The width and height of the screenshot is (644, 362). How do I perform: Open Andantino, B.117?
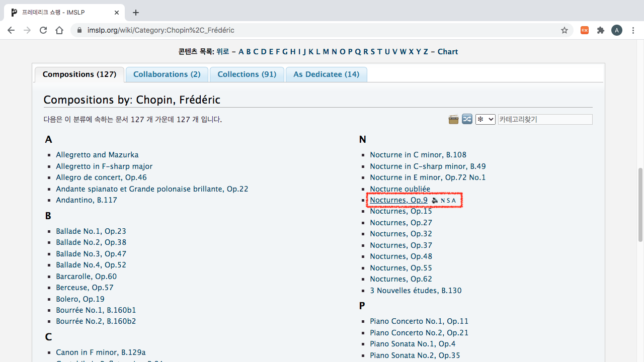87,200
